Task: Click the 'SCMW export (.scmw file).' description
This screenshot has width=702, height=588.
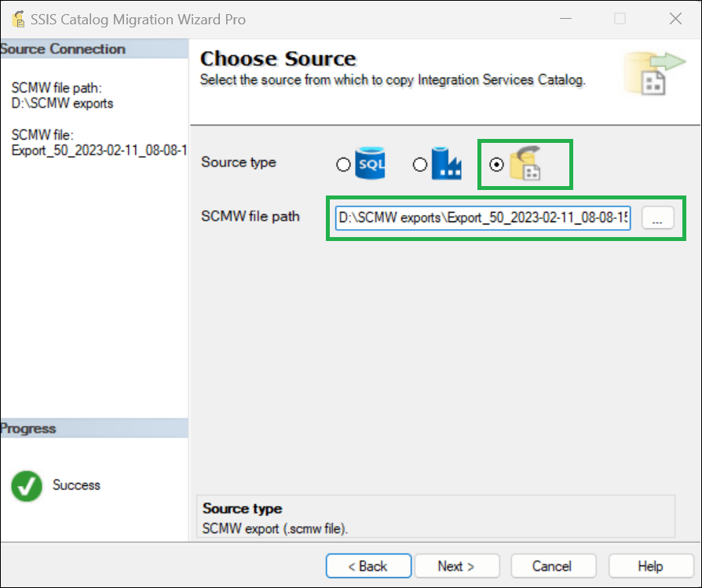Action: [275, 528]
